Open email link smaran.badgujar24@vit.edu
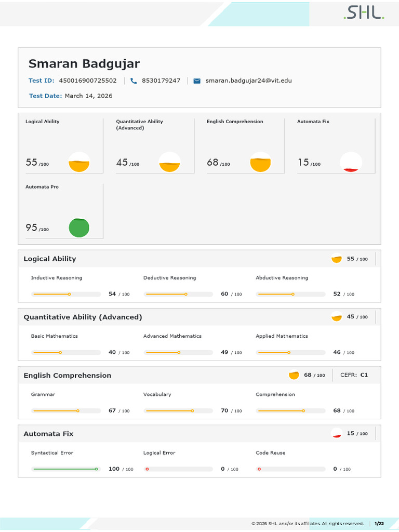The width and height of the screenshot is (399, 532). pyautogui.click(x=249, y=81)
